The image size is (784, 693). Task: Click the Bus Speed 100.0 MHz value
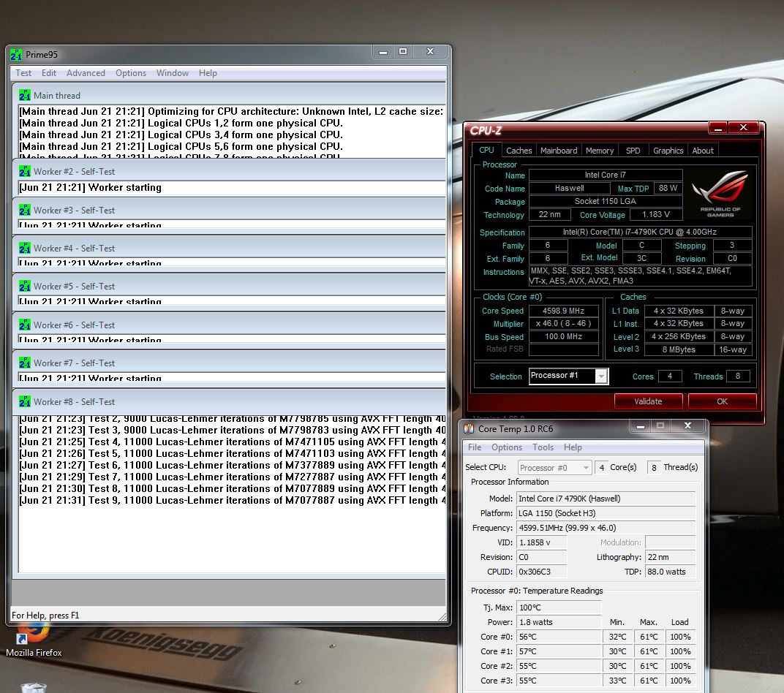563,337
